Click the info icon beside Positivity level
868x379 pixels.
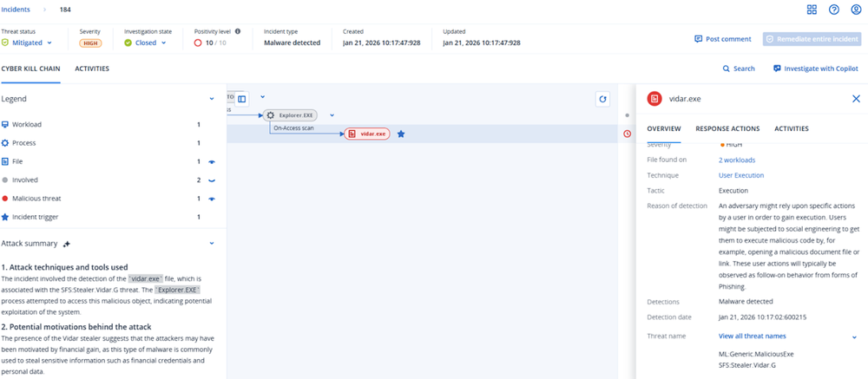coord(238,31)
